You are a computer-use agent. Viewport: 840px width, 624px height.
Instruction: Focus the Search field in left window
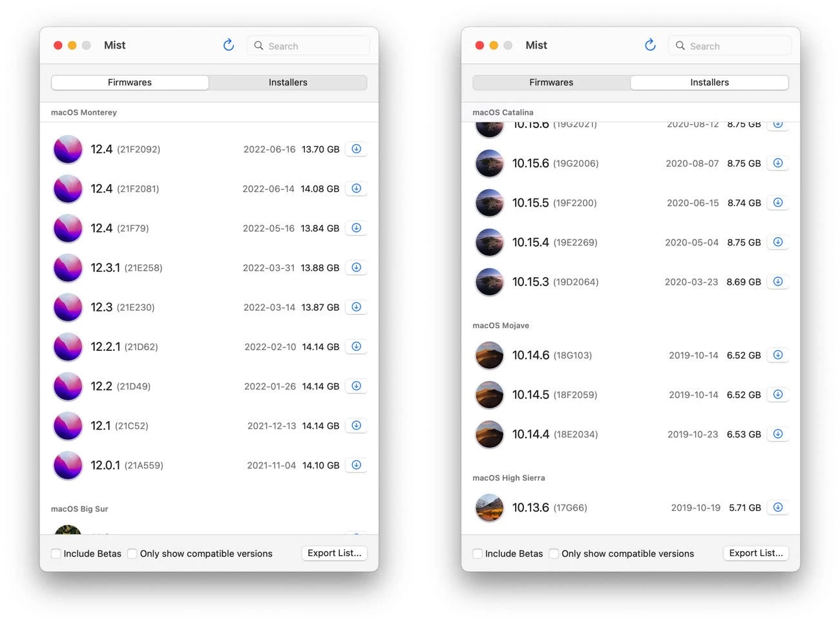point(308,46)
